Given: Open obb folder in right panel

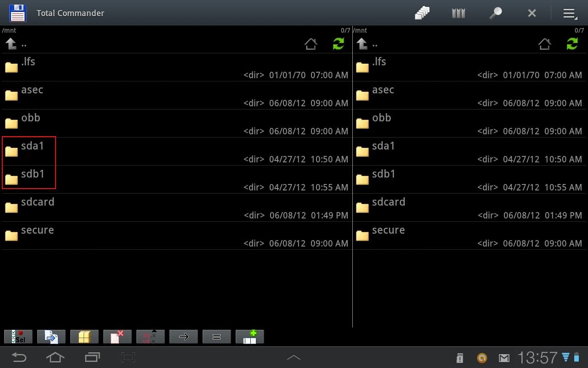Looking at the screenshot, I should 470,124.
